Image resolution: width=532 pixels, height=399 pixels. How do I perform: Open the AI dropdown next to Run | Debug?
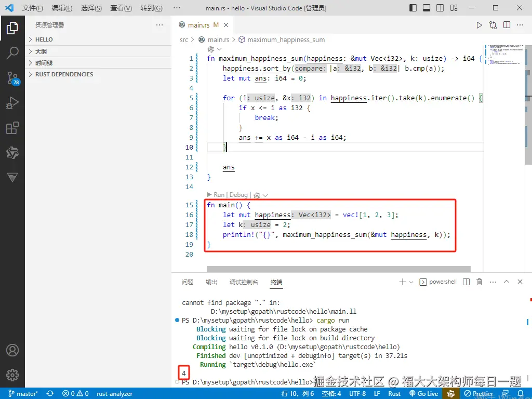tap(261, 195)
